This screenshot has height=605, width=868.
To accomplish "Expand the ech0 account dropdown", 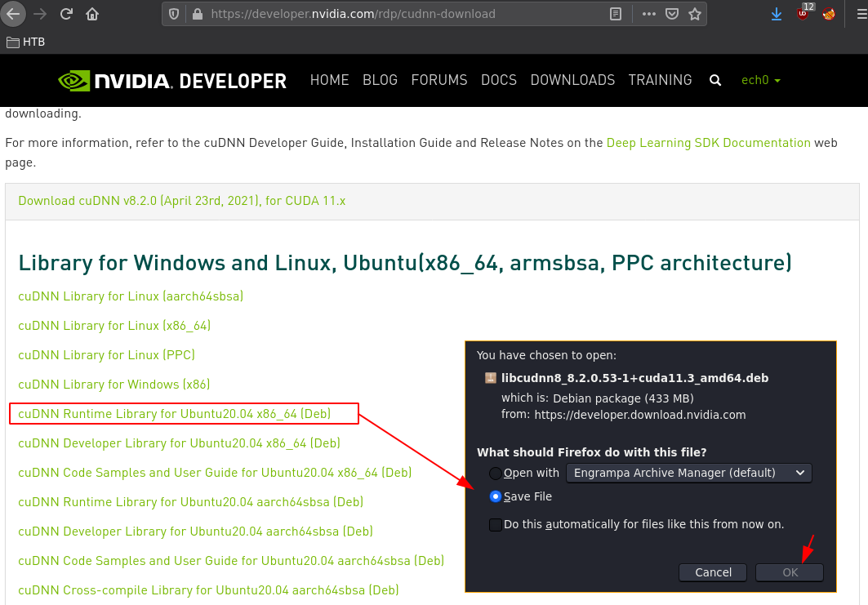I will (x=761, y=80).
